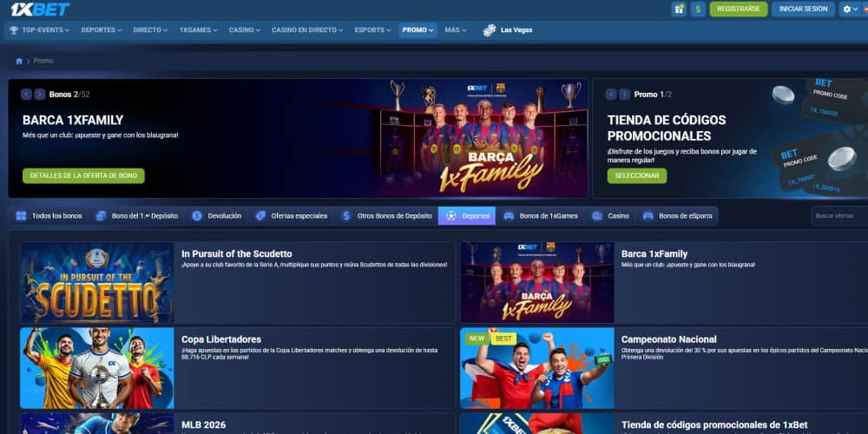The height and width of the screenshot is (434, 868).
Task: Click the Registrarse button
Action: [x=739, y=9]
